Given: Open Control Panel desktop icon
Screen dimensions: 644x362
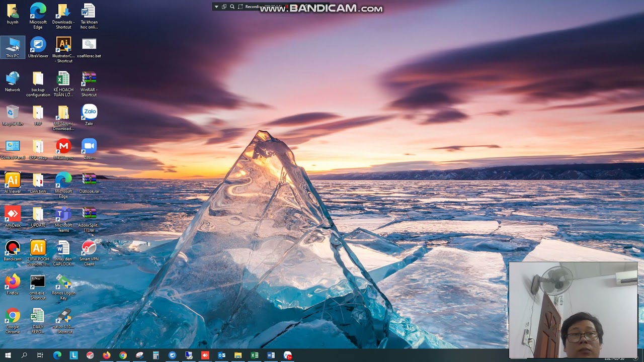Looking at the screenshot, I should click(x=13, y=149).
